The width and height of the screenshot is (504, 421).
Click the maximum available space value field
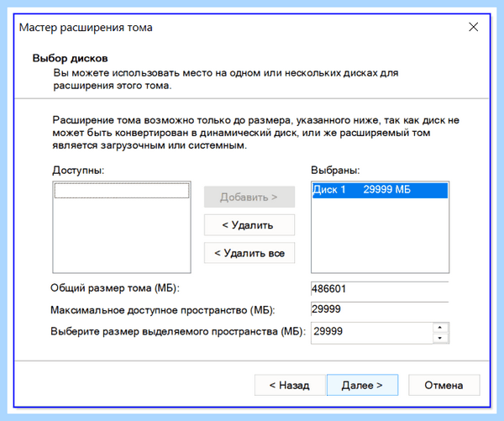(x=380, y=309)
